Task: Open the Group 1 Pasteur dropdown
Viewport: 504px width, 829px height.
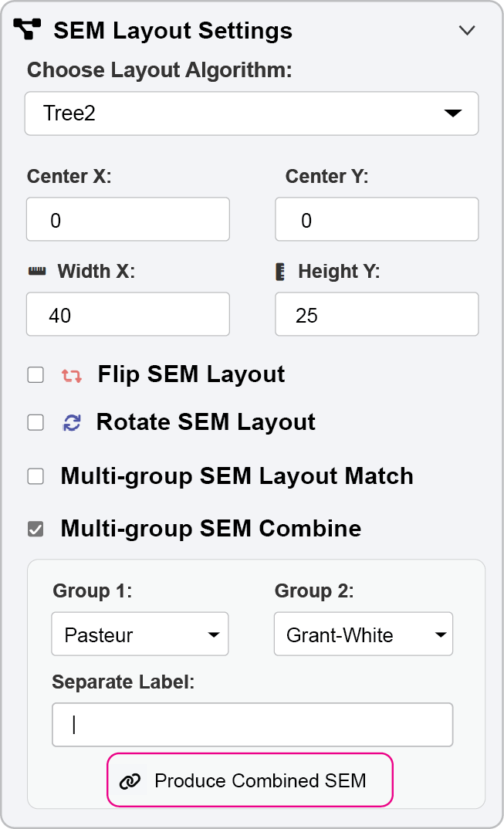Action: pos(140,634)
